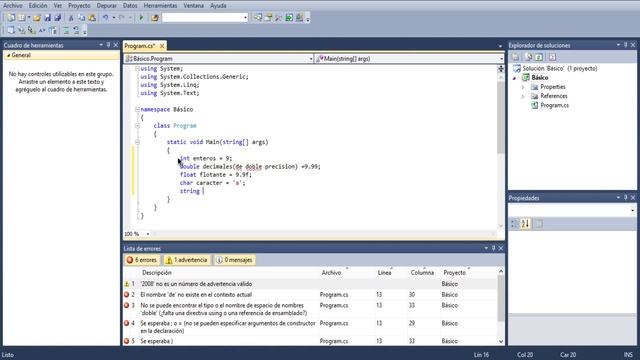Click the Property Pages icon in Propiedades
Screen dimensions: 640x360
(x=539, y=224)
